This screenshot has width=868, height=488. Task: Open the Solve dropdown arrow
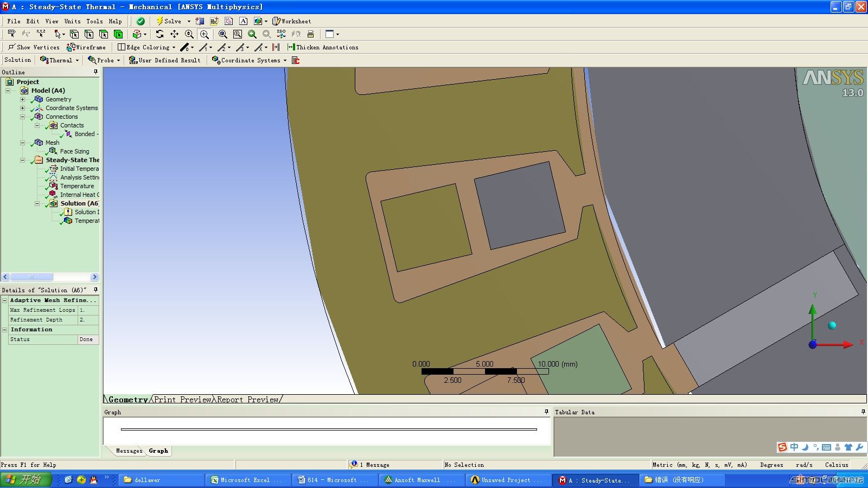pos(189,21)
